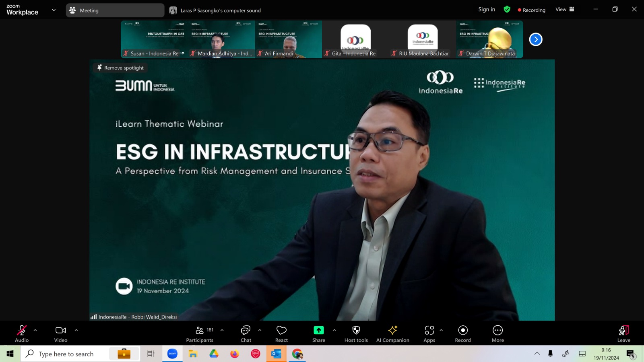Open the Participants panel

200,334
